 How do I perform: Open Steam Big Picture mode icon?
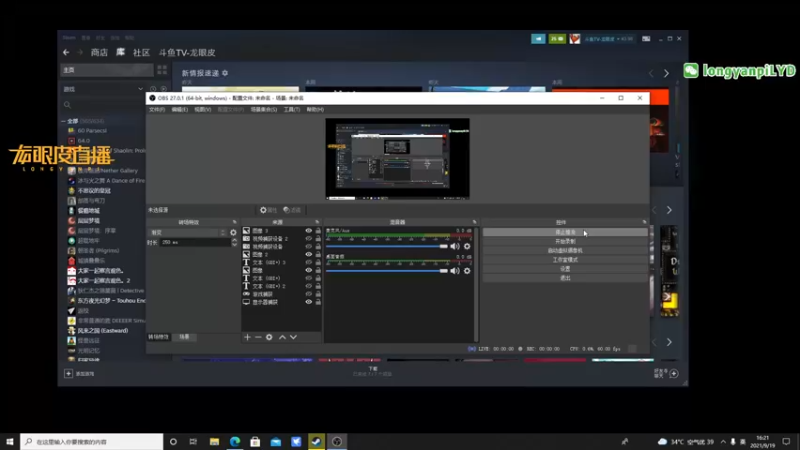click(646, 39)
